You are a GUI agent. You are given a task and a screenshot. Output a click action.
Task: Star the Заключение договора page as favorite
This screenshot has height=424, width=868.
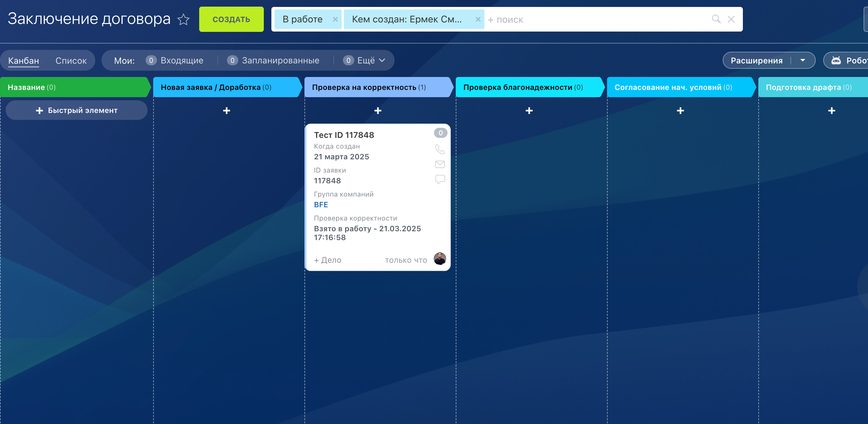click(x=183, y=19)
